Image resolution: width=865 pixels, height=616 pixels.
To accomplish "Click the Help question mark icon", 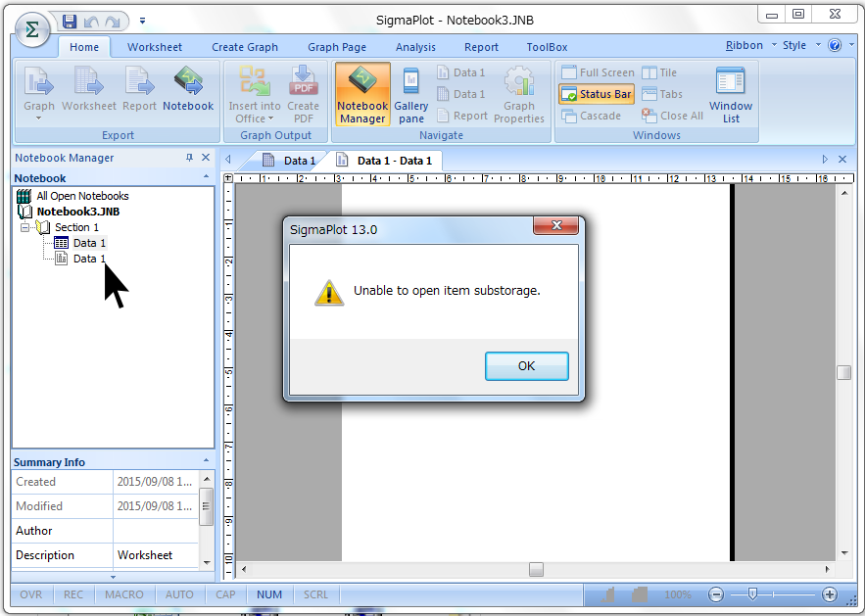I will click(x=835, y=45).
